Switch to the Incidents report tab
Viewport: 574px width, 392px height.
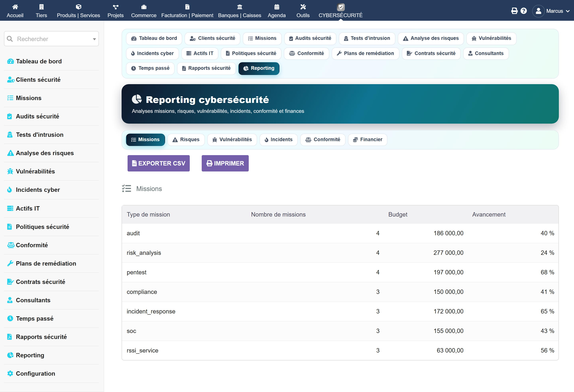[x=278, y=140]
